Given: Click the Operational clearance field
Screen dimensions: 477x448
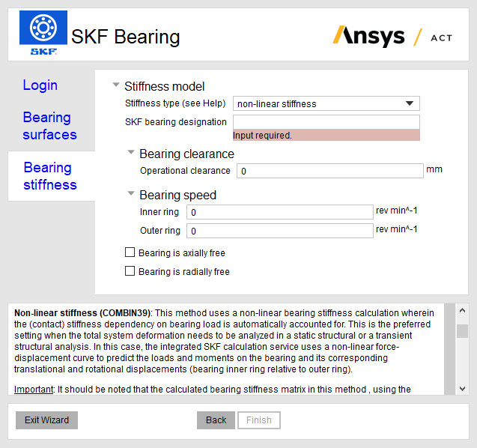Looking at the screenshot, I should [329, 171].
